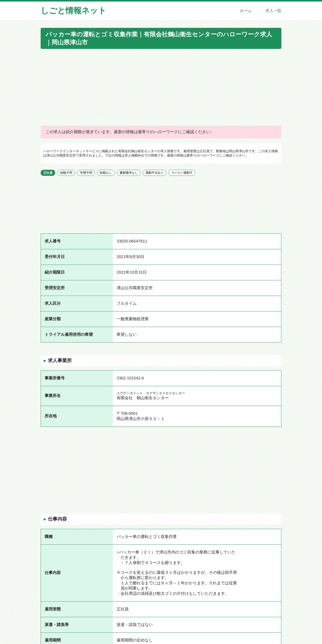Click the 書類選考なし tag

pyautogui.click(x=129, y=173)
